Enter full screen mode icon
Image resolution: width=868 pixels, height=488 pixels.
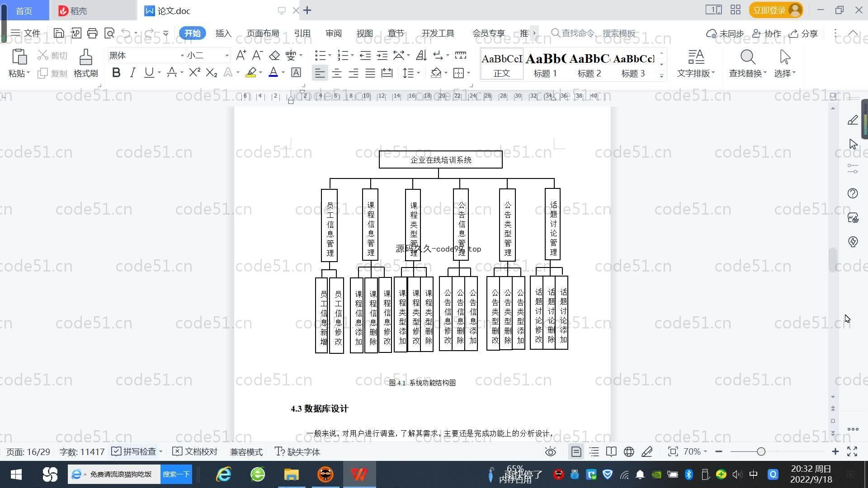pos(852,452)
